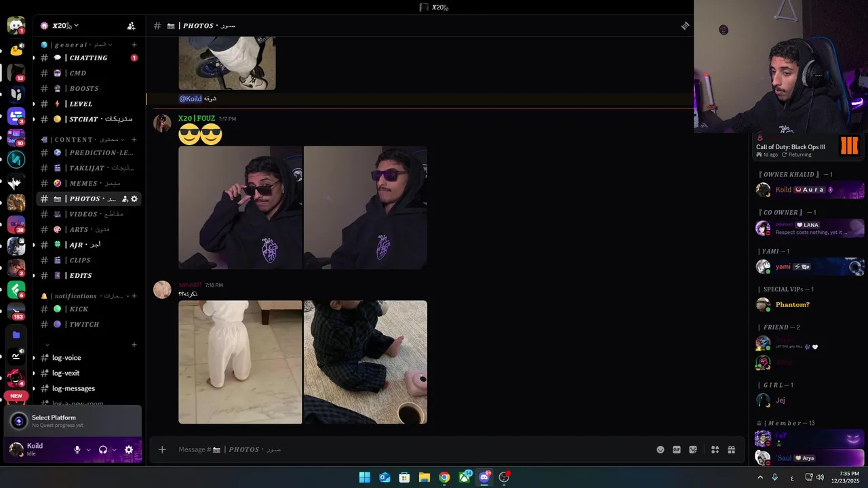Viewport: 868px width, 488px height.
Task: Open Xbox app from the taskbar
Action: [465, 477]
